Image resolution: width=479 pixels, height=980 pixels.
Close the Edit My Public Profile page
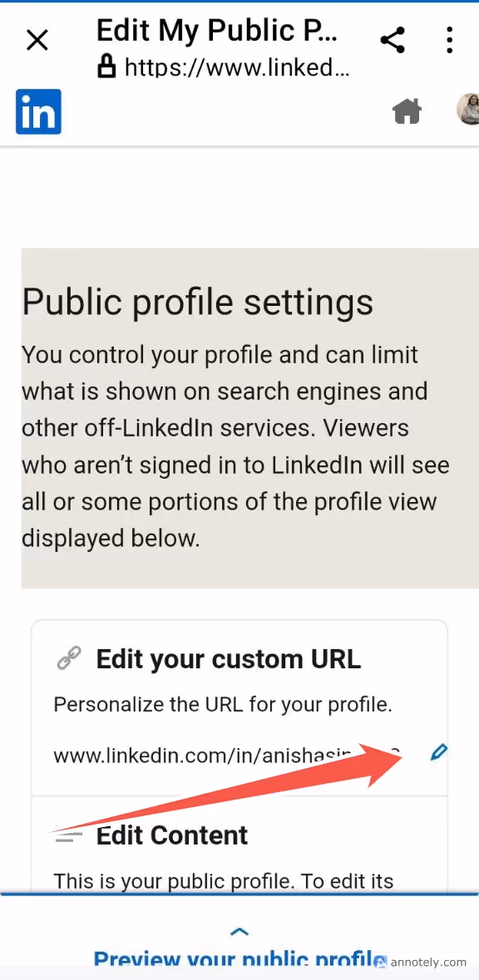(37, 39)
